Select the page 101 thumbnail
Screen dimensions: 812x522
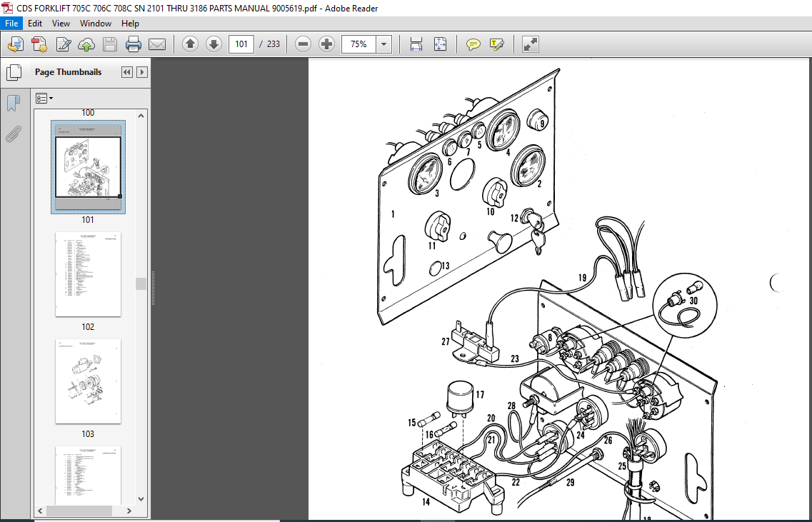88,167
